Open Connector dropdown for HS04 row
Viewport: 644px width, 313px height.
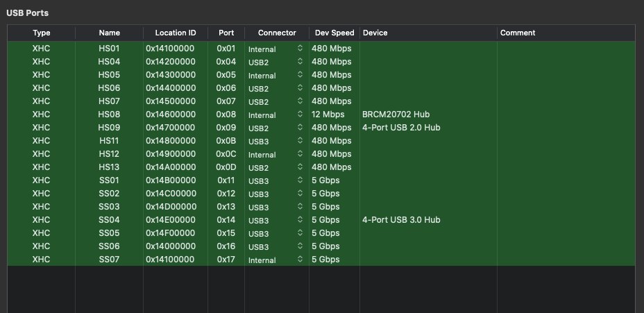point(276,62)
